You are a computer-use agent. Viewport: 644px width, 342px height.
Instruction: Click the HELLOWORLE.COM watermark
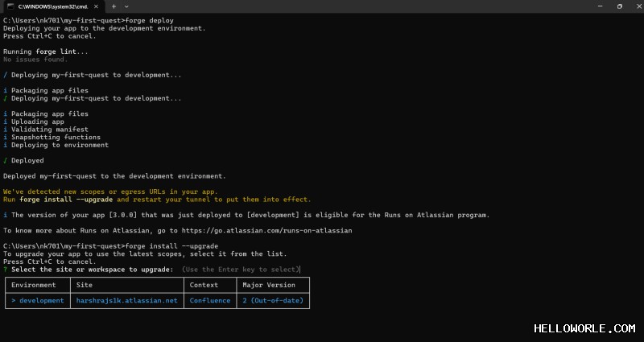584,328
